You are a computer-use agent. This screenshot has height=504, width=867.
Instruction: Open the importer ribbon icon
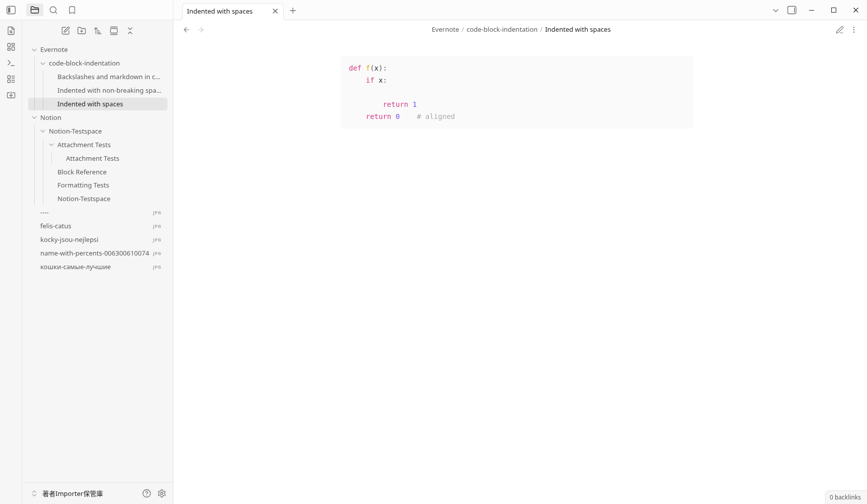pos(11,95)
